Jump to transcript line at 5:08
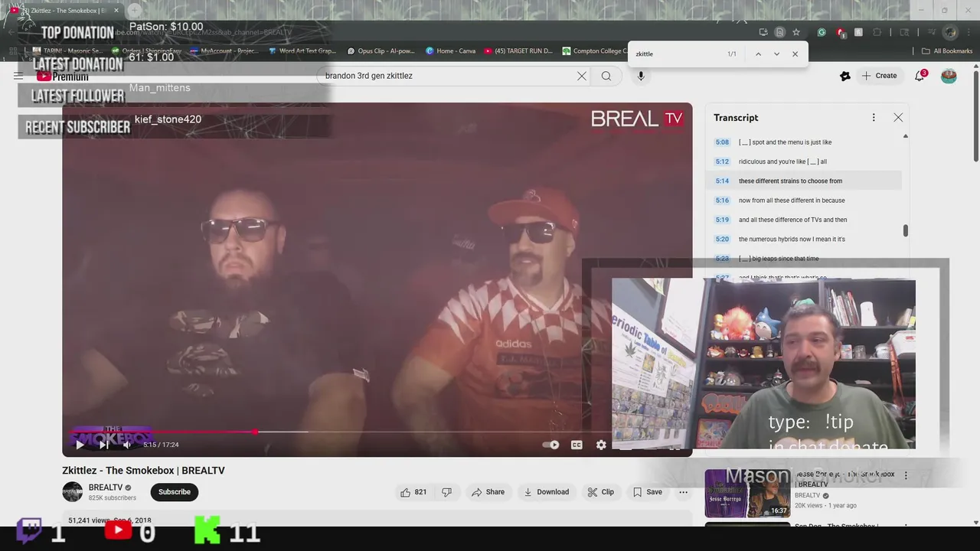The width and height of the screenshot is (980, 551). point(804,142)
